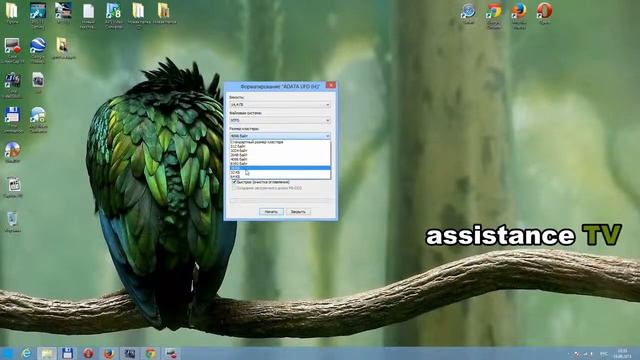Close the Format dialog with red X
640x360 pixels.
click(x=331, y=85)
